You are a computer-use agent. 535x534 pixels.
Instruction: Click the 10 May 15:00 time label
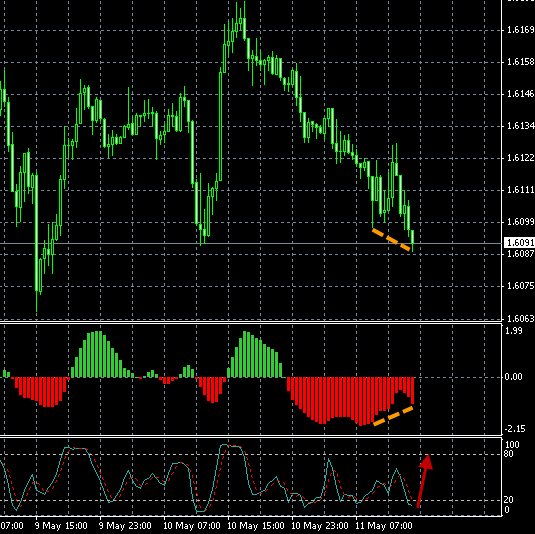pos(256,526)
